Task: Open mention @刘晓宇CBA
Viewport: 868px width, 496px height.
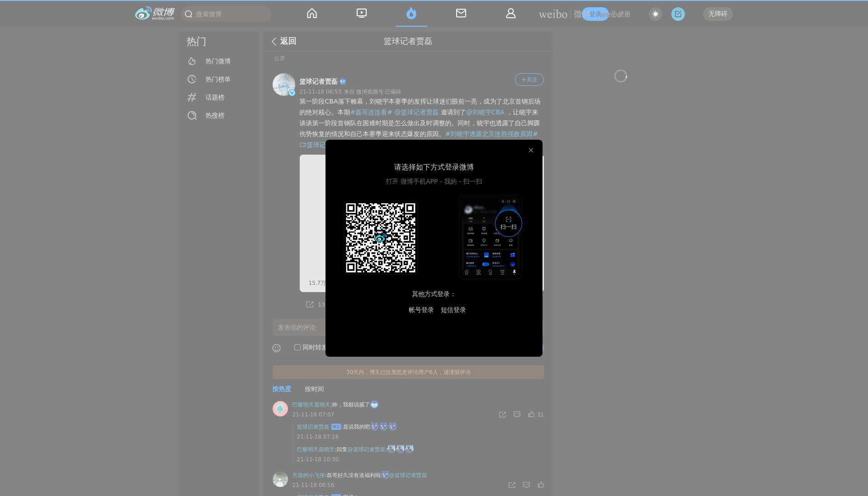Action: [485, 112]
